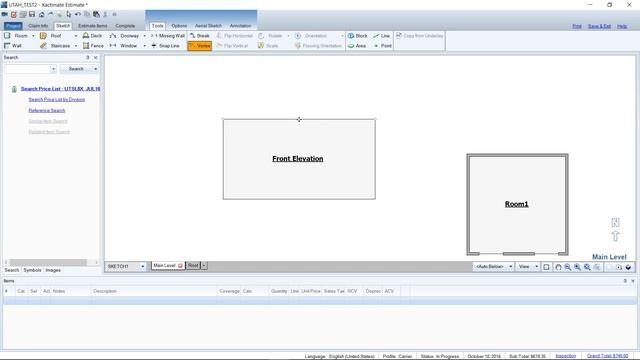Select the Window tool

(123, 46)
